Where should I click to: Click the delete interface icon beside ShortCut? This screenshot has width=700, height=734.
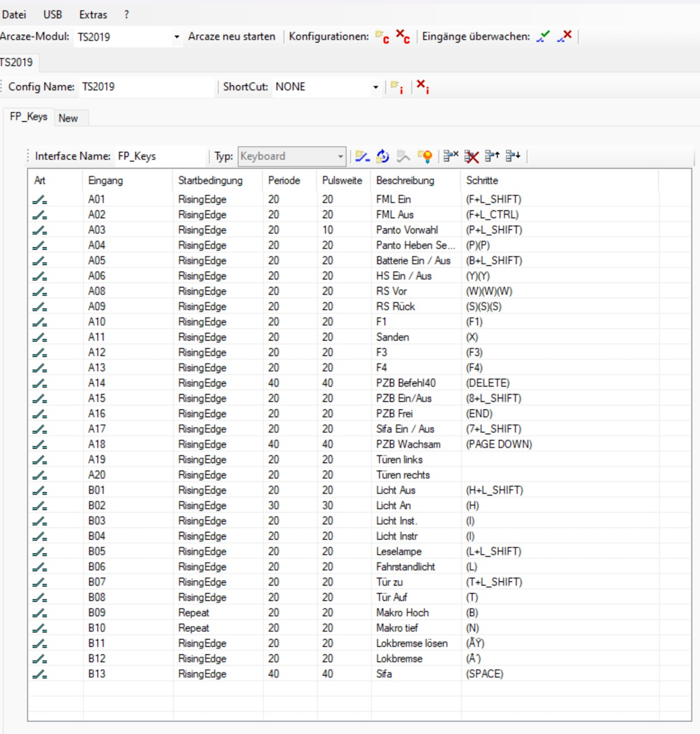[x=422, y=87]
